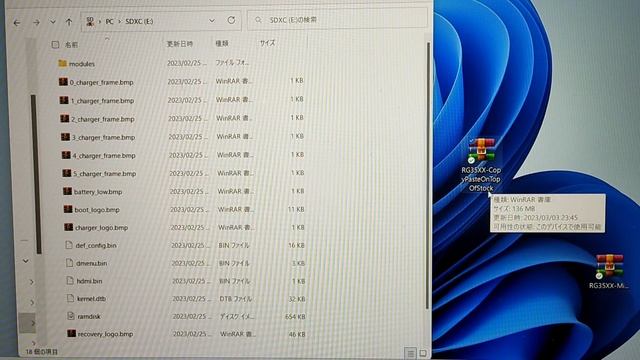The image size is (640, 360).
Task: Select the ramdisk disk image icon
Action: [71, 316]
